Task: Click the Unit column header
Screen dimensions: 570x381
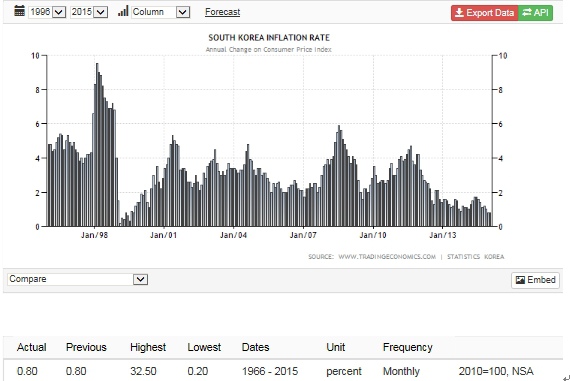Action: [x=336, y=347]
